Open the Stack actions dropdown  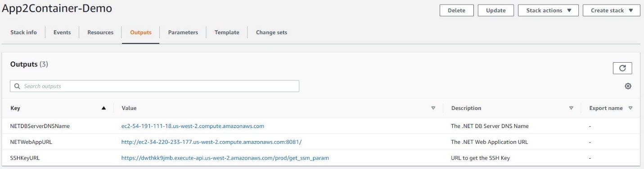(548, 11)
